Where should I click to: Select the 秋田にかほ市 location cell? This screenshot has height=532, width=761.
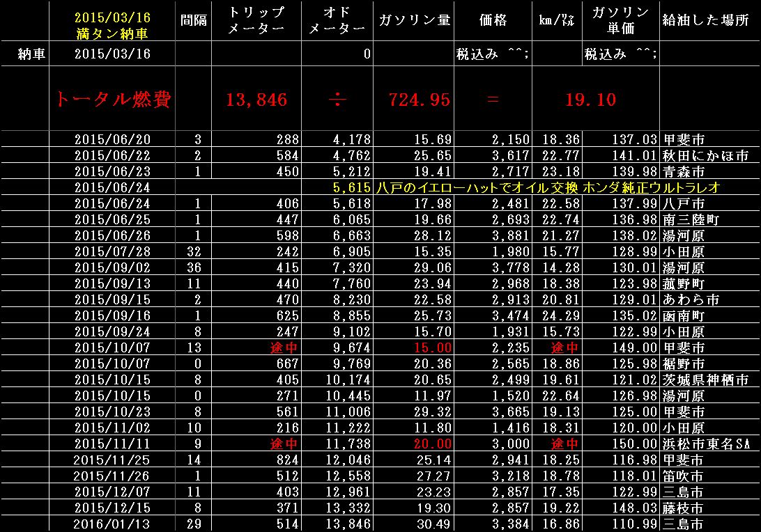tap(706, 155)
